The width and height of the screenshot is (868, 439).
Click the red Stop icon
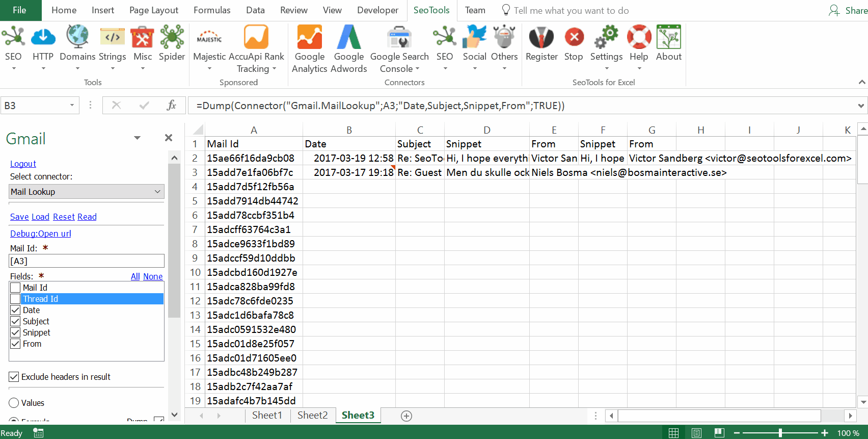574,37
